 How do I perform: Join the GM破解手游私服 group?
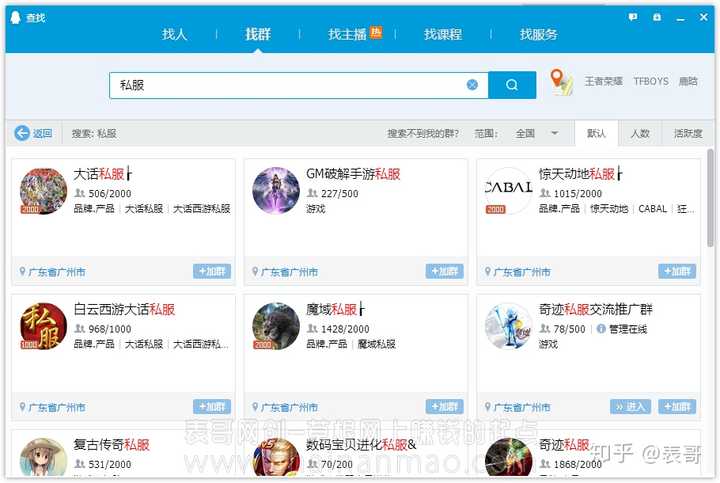click(x=444, y=271)
